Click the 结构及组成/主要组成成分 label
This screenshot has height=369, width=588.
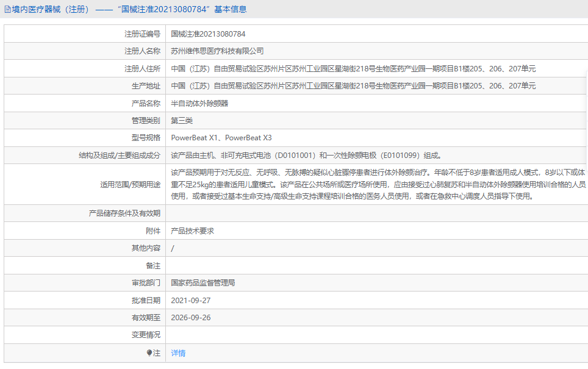120,156
